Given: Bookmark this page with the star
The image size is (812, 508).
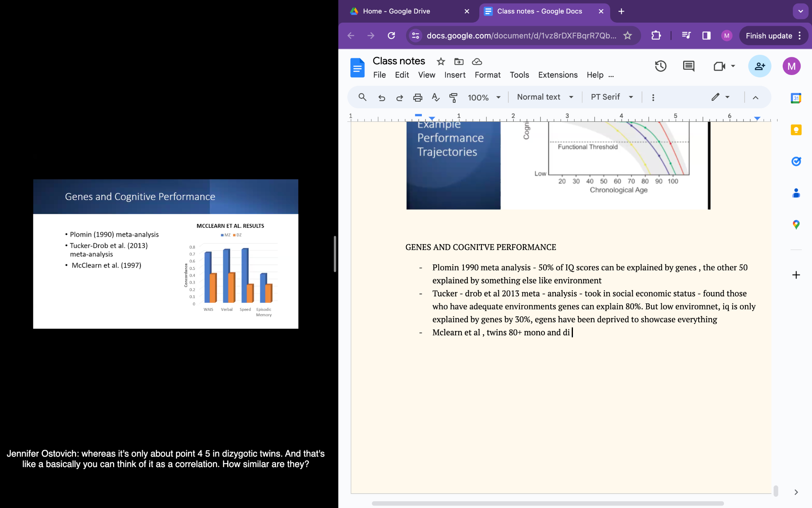Looking at the screenshot, I should pyautogui.click(x=628, y=36).
